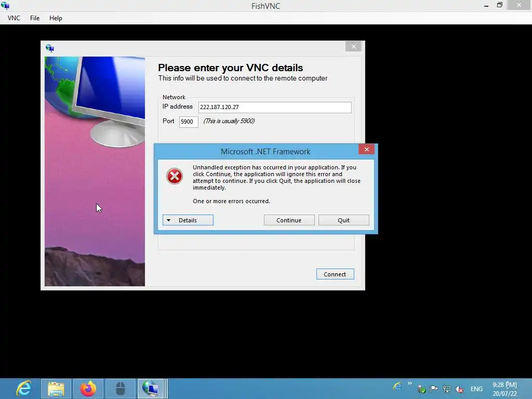Close the Microsoft .NET Framework dialog
Screen dimensions: 532x399
(366, 149)
